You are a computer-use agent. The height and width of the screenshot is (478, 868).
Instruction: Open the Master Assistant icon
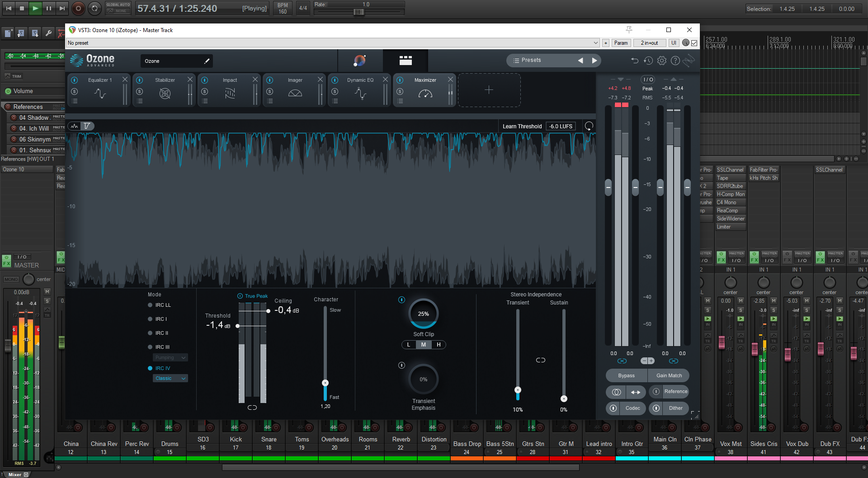(x=360, y=61)
